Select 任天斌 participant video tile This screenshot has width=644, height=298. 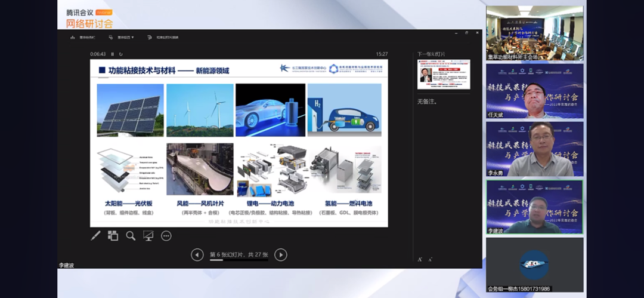(x=534, y=91)
